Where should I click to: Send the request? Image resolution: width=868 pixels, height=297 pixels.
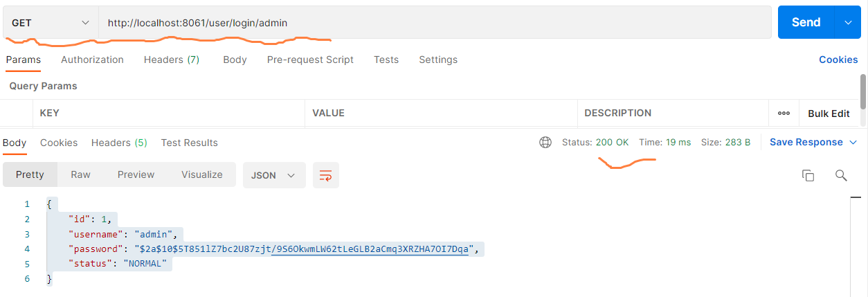806,22
